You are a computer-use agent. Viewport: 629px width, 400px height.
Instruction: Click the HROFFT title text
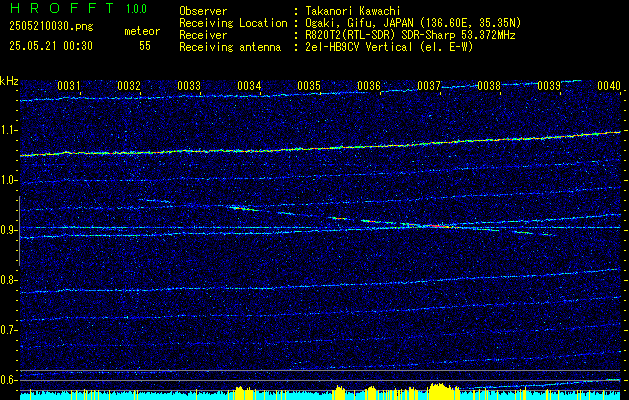coord(62,8)
